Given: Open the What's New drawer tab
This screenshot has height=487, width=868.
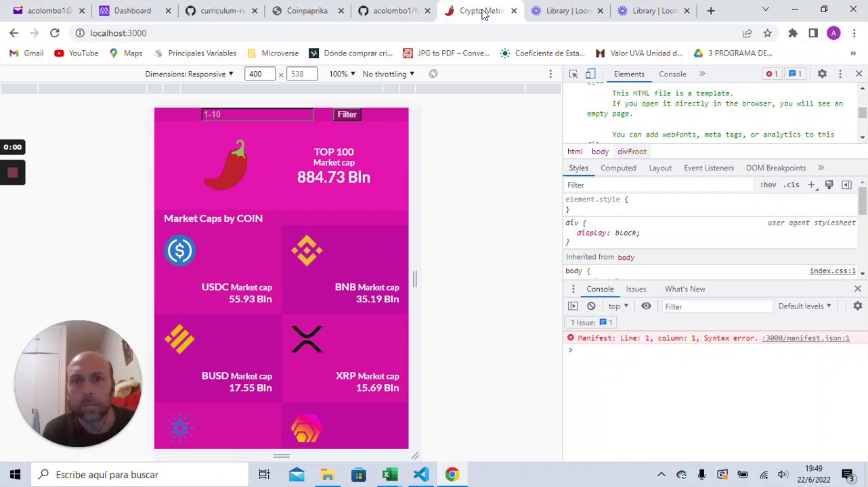Looking at the screenshot, I should point(685,289).
